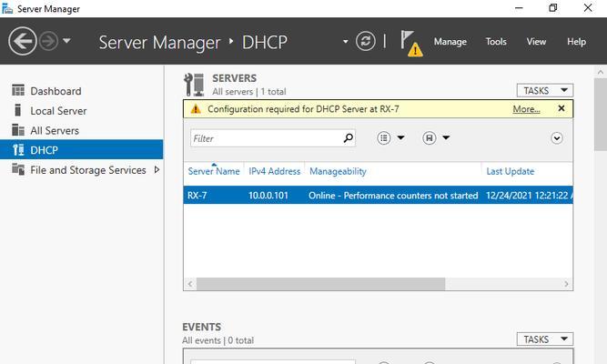Click the Local Server icon
The width and height of the screenshot is (607, 364).
(x=17, y=110)
